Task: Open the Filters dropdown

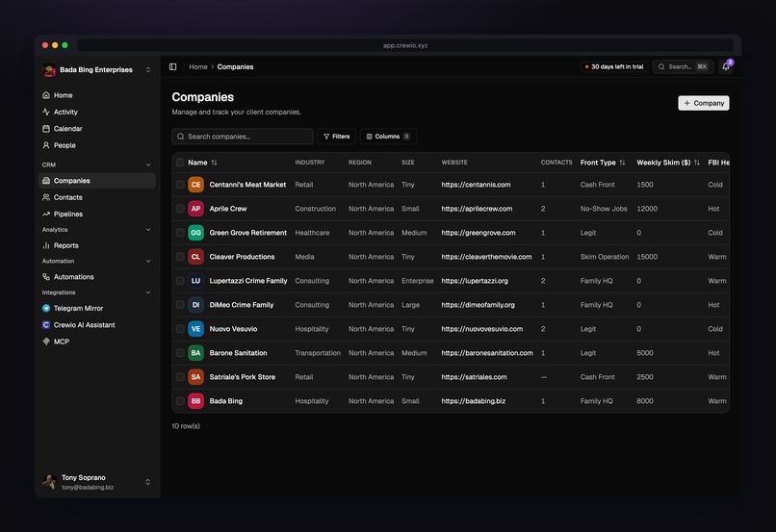Action: click(x=337, y=137)
